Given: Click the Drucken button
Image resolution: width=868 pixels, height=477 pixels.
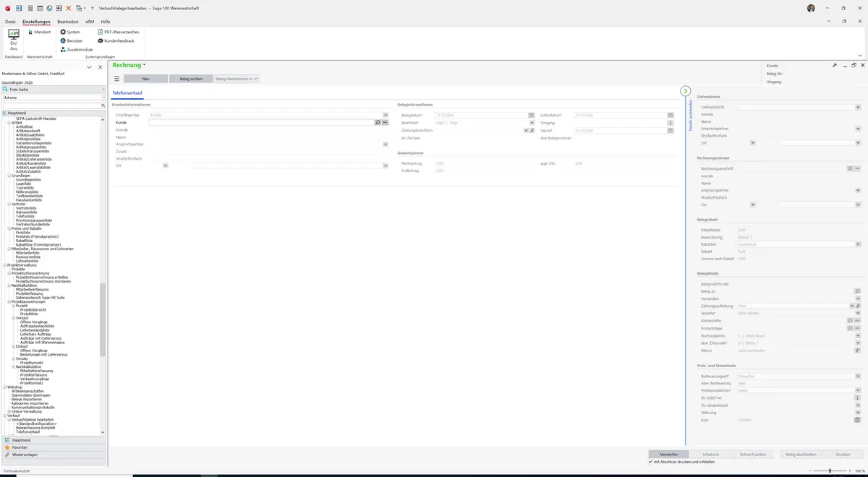Looking at the screenshot, I should click(x=843, y=454).
